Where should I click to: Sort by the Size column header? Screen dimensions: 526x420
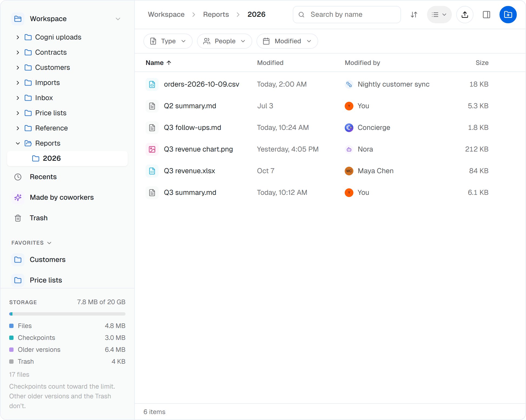click(x=482, y=63)
